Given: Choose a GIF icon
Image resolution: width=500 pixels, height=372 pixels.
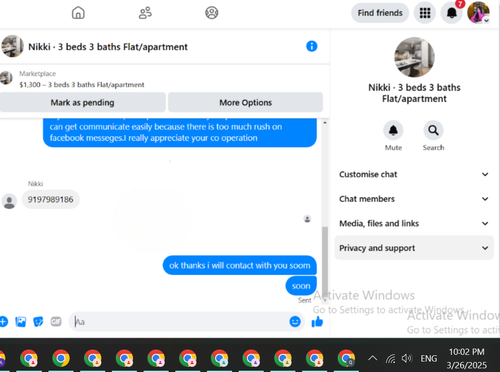Looking at the screenshot, I should point(56,322).
